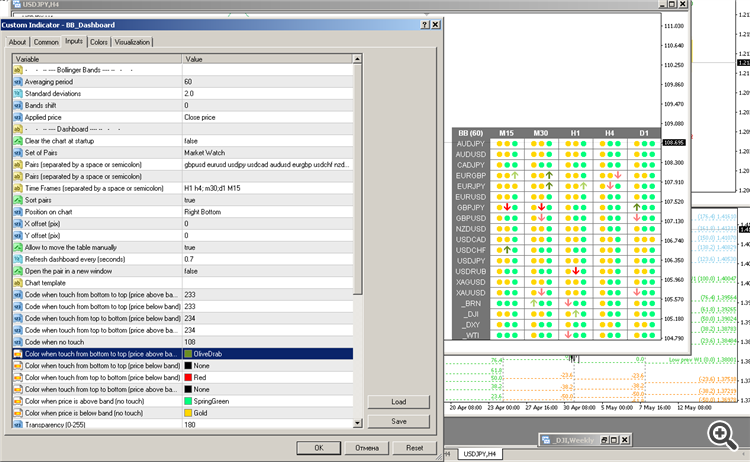750x462 pixels.
Task: Click icon beside Sort pairs row
Action: click(18, 200)
